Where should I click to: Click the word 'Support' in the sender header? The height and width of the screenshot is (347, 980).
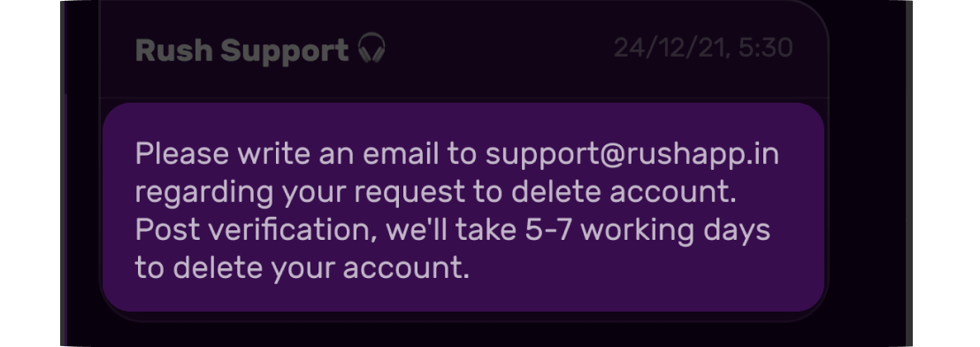click(x=285, y=52)
